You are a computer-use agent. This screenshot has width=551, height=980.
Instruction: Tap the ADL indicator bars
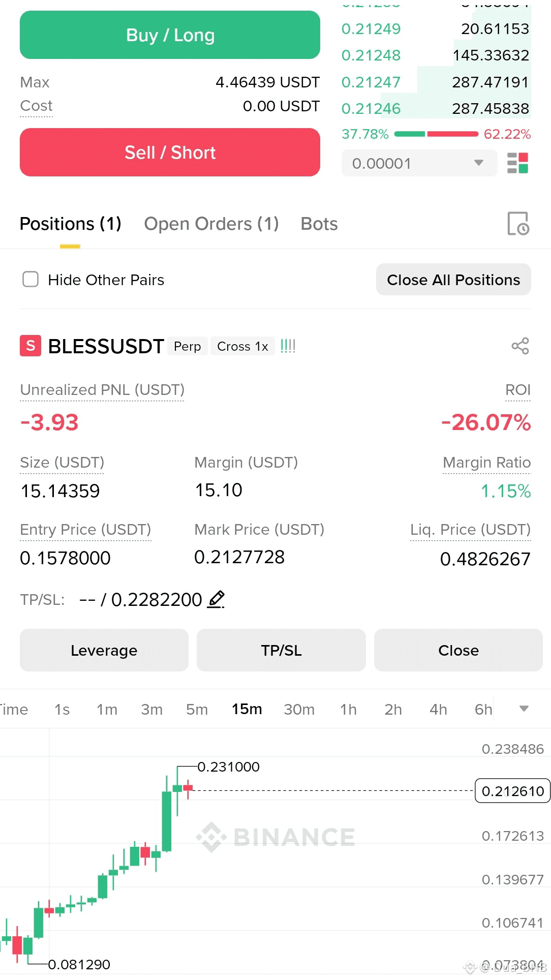click(x=288, y=346)
